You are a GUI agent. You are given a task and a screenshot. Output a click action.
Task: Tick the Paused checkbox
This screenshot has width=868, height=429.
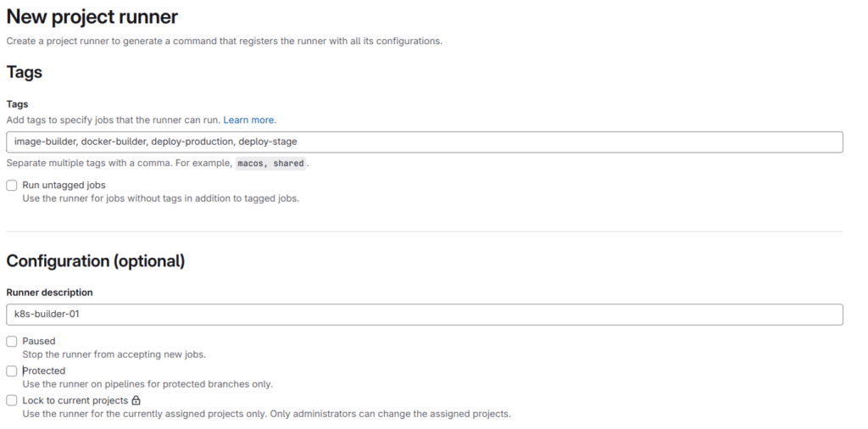click(12, 341)
